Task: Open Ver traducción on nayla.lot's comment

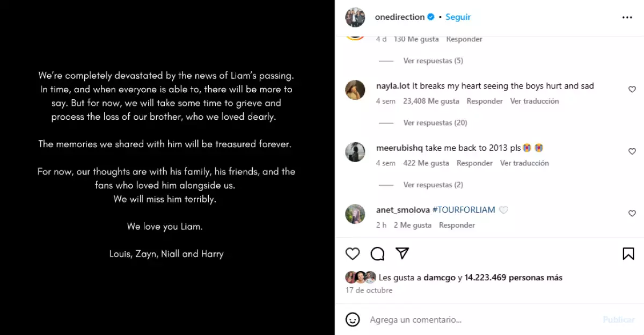Action: pos(535,101)
